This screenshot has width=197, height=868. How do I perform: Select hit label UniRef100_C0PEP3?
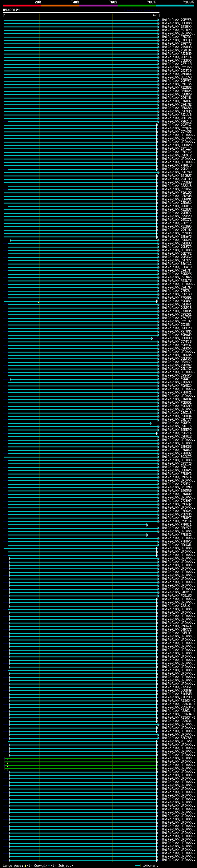coord(177,328)
